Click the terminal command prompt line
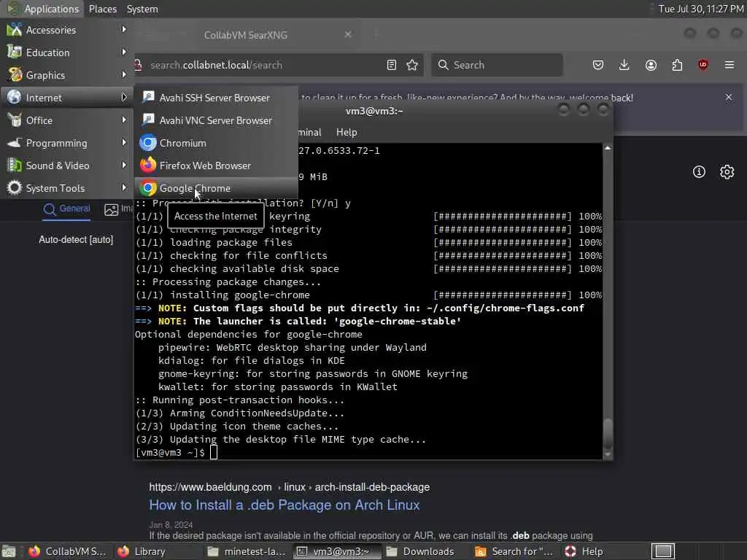The width and height of the screenshot is (747, 560). click(177, 452)
